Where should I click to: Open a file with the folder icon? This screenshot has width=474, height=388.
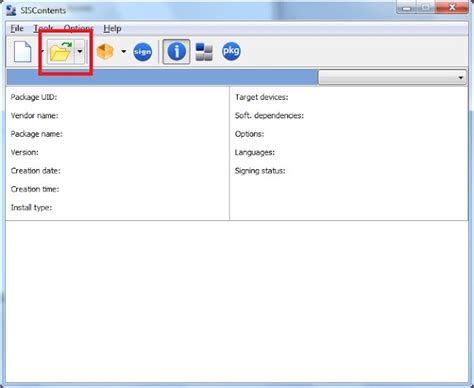(60, 52)
